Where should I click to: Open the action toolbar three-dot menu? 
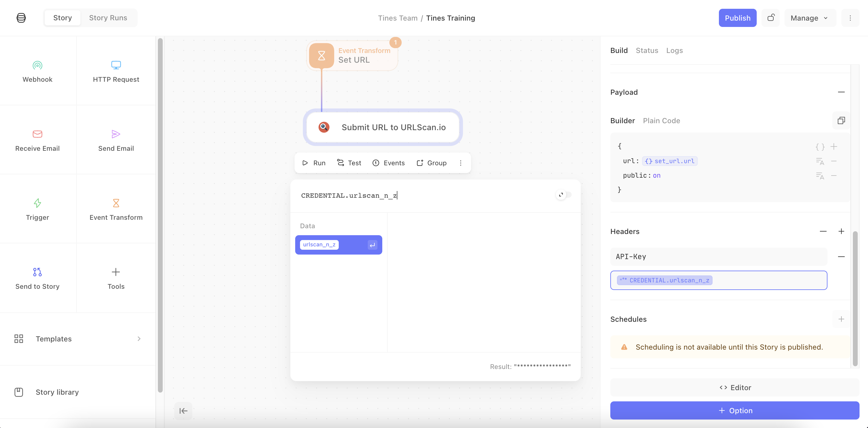(x=461, y=163)
